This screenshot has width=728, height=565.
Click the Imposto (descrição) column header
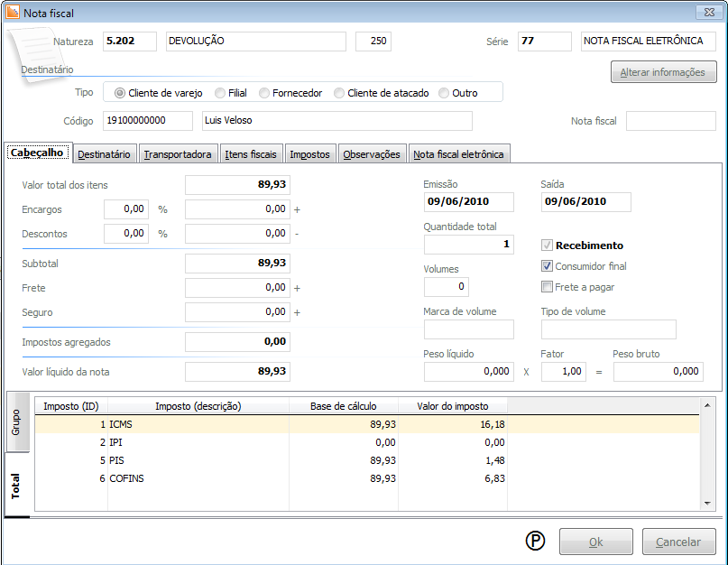coord(198,405)
